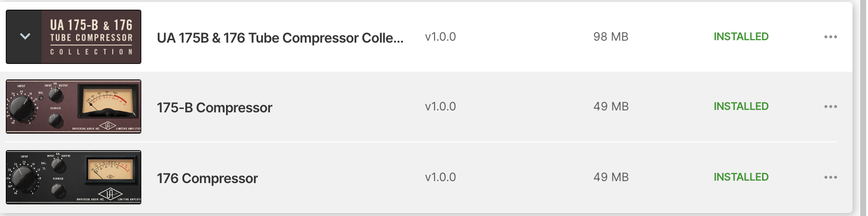Image resolution: width=868 pixels, height=216 pixels.
Task: Collapse the UA 175B & 176 collection chevron
Action: coord(25,37)
